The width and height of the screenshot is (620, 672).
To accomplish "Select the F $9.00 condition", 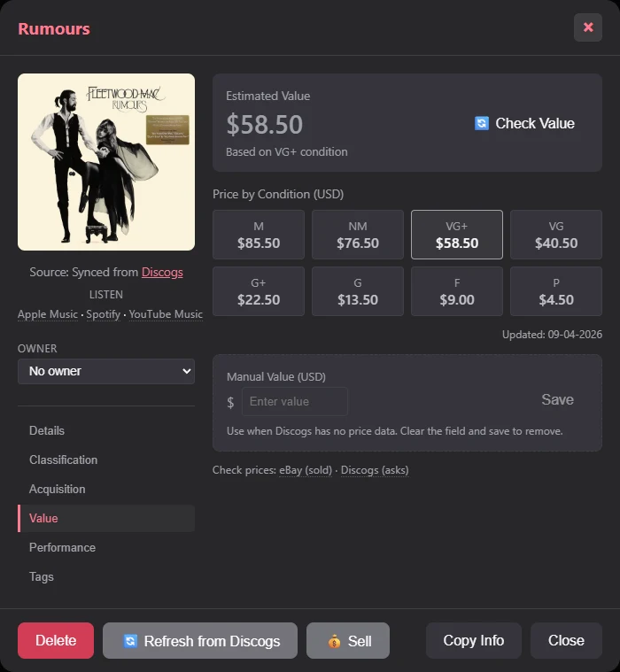I will (457, 291).
